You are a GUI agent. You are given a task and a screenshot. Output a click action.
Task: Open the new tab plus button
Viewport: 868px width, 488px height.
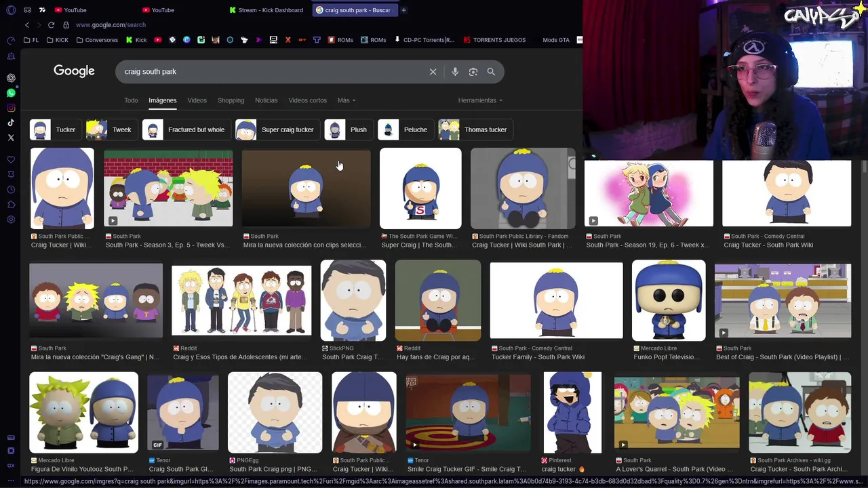403,10
